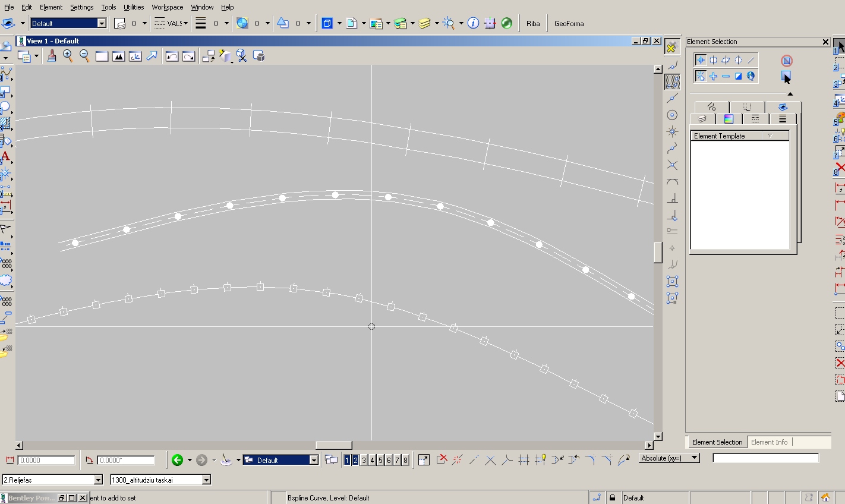Choose the Intersection snap mode icon
845x504 pixels.
coord(672,165)
